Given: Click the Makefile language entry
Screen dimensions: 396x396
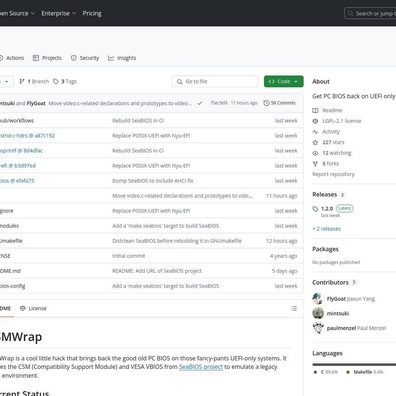Looking at the screenshot, I should (365, 372).
